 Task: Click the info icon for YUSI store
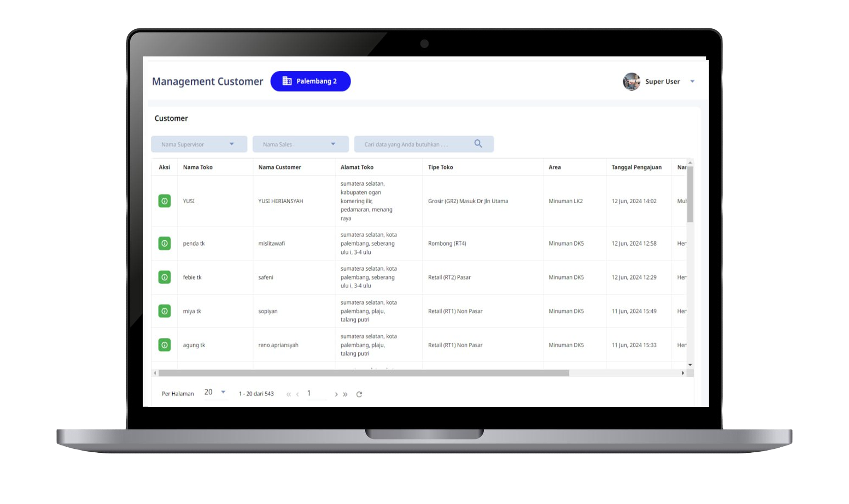click(x=164, y=201)
